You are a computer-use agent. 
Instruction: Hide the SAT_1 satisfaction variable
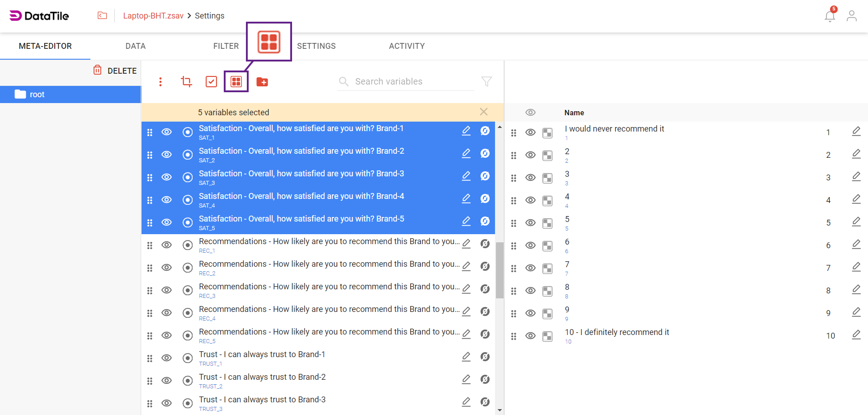(x=166, y=132)
